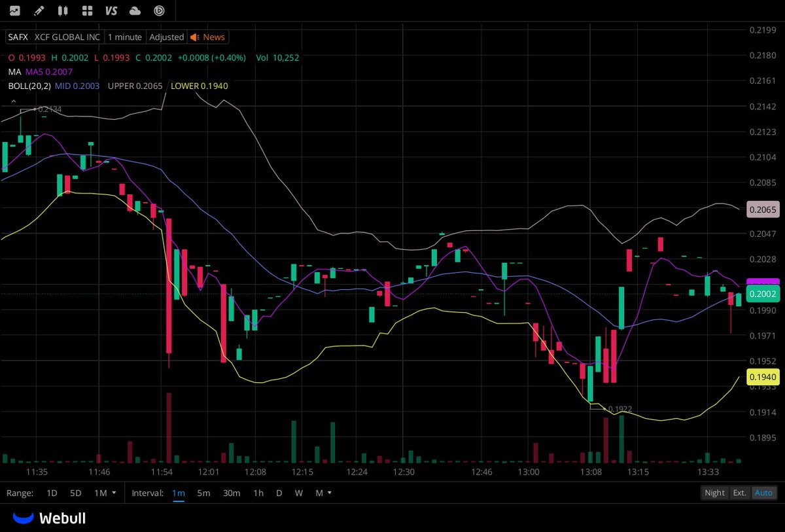Click the UPPER 0.2065 Bollinger value
This screenshot has width=785, height=532.
click(135, 86)
